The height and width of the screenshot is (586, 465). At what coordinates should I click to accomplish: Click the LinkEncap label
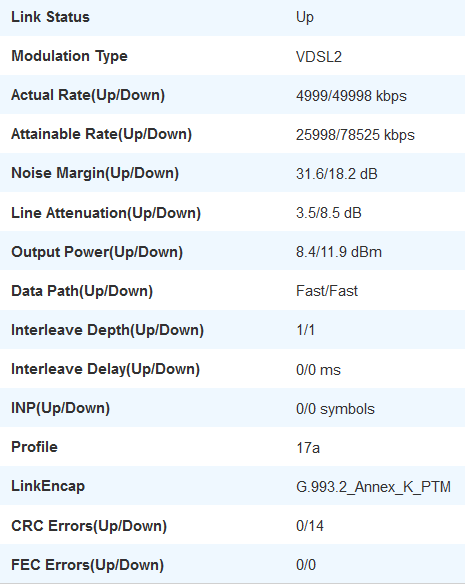pos(48,486)
